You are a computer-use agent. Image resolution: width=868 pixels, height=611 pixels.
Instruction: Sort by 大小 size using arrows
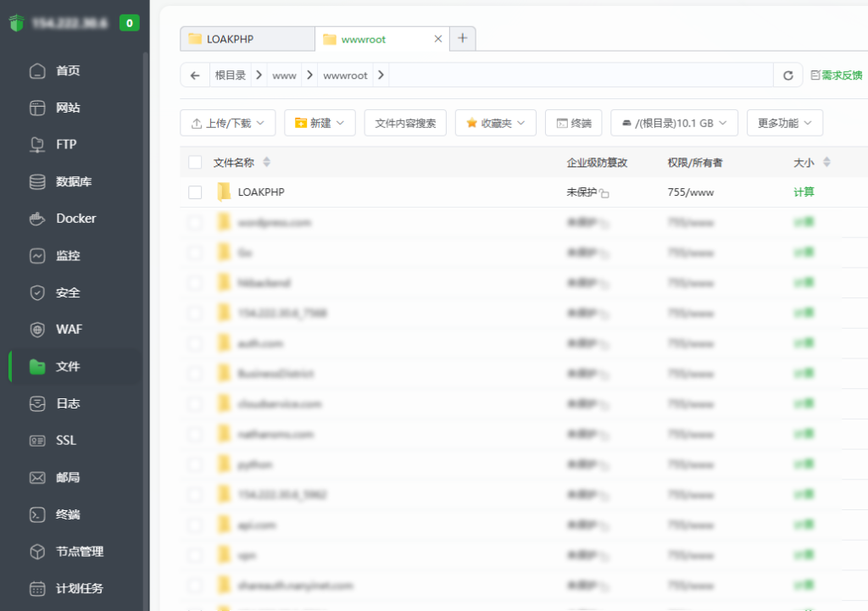pos(826,162)
